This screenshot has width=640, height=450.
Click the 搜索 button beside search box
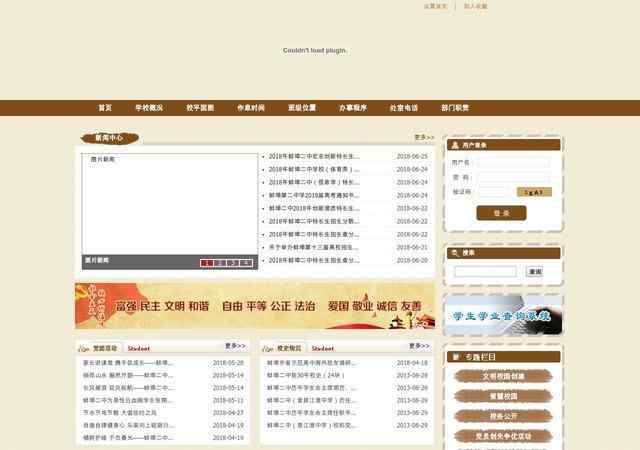click(x=534, y=271)
